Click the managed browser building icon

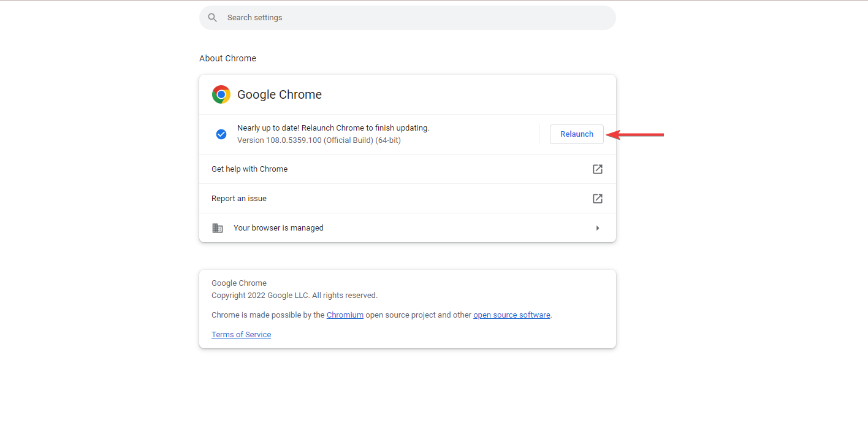coord(218,228)
